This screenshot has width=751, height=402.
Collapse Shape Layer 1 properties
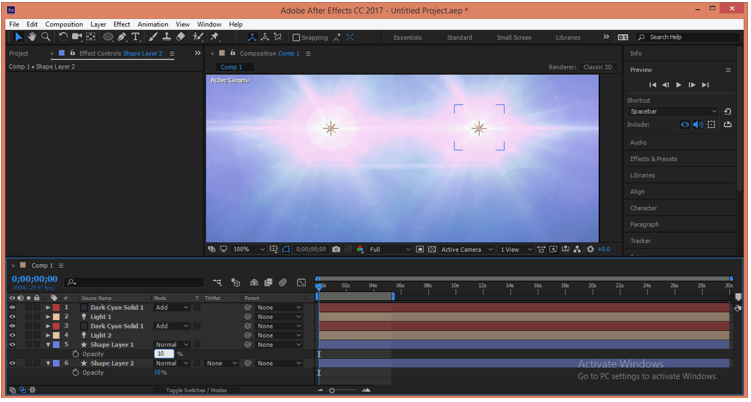click(48, 345)
